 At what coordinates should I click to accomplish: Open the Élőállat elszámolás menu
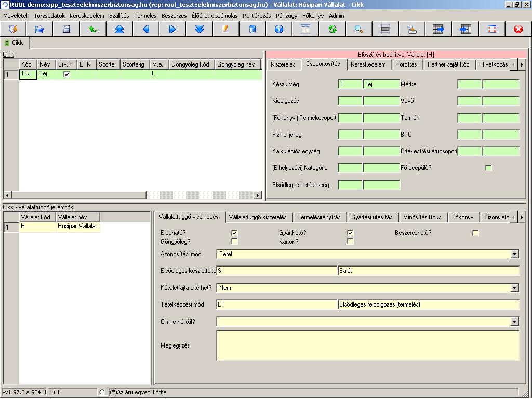(x=215, y=16)
